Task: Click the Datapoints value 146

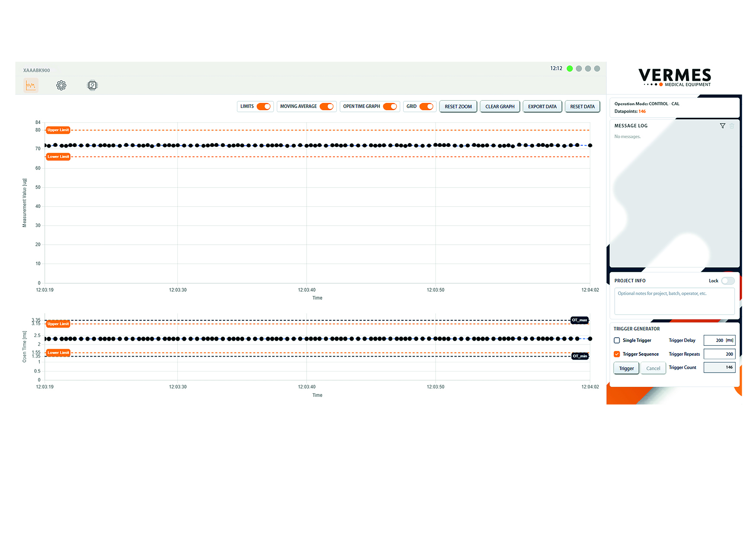Action: coord(642,112)
